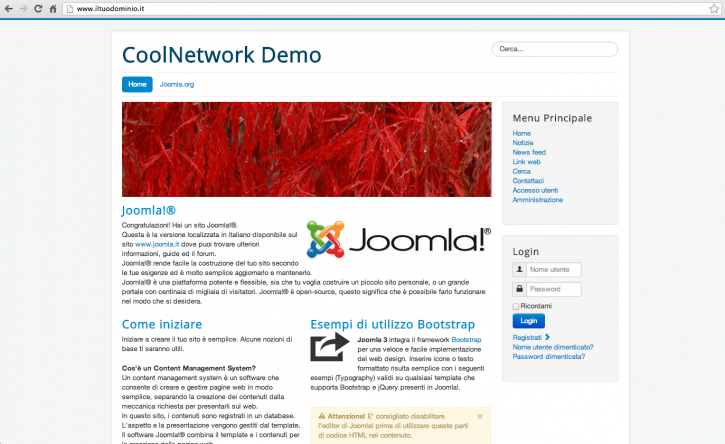Dismiss the Attenzione alert box
725x444 pixels.
click(480, 416)
